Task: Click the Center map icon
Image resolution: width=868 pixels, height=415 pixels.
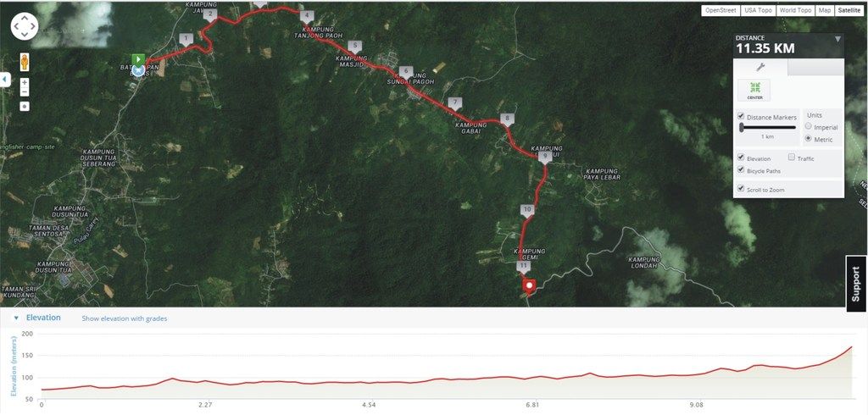Action: point(754,90)
